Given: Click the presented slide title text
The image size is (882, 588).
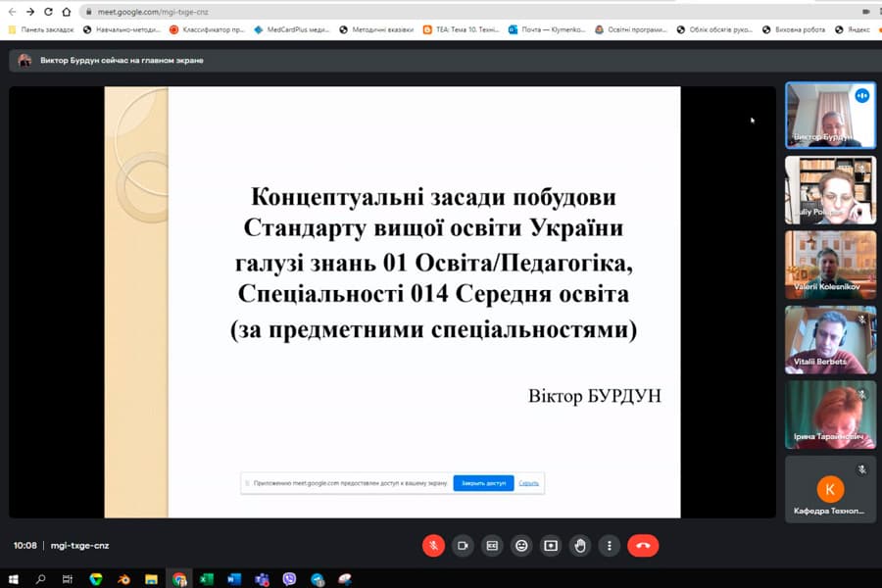Looking at the screenshot, I should click(x=434, y=263).
